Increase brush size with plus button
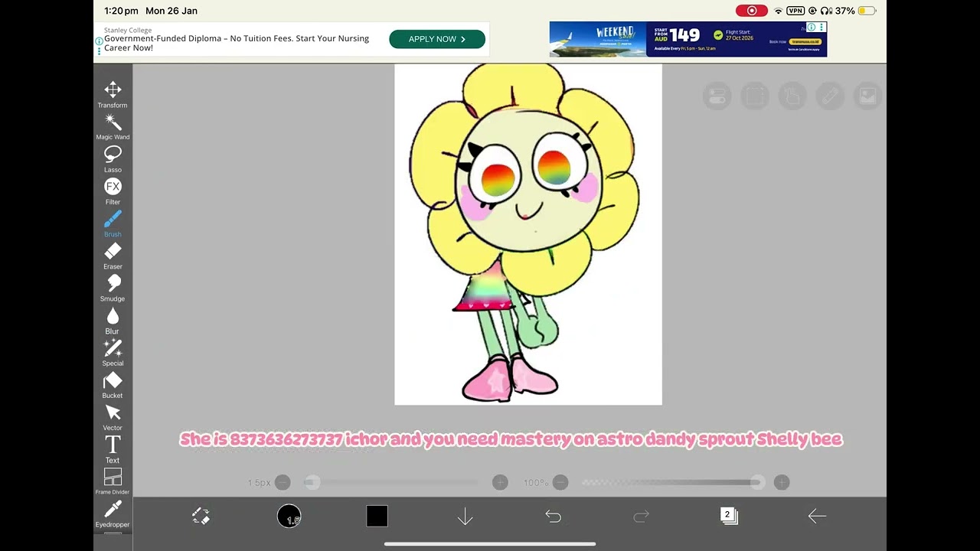The height and width of the screenshot is (551, 980). tap(500, 482)
